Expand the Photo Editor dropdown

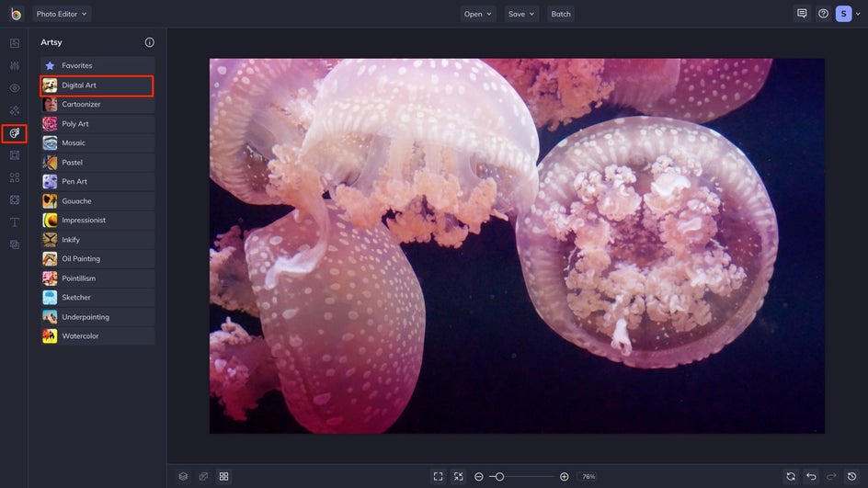click(x=62, y=14)
